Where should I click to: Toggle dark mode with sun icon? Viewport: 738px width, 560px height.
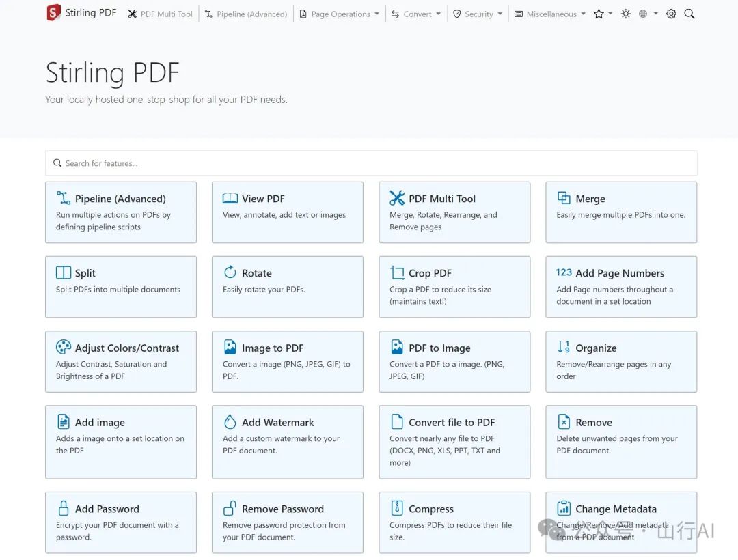click(x=625, y=14)
